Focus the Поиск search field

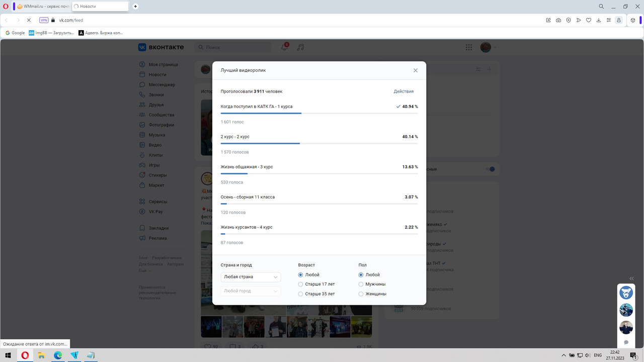(x=234, y=47)
